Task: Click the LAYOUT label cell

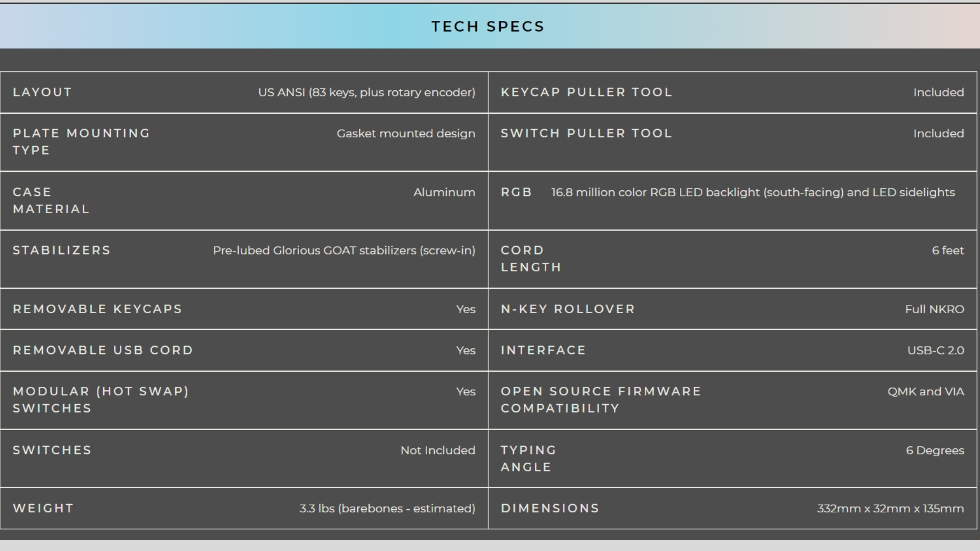Action: [x=42, y=92]
